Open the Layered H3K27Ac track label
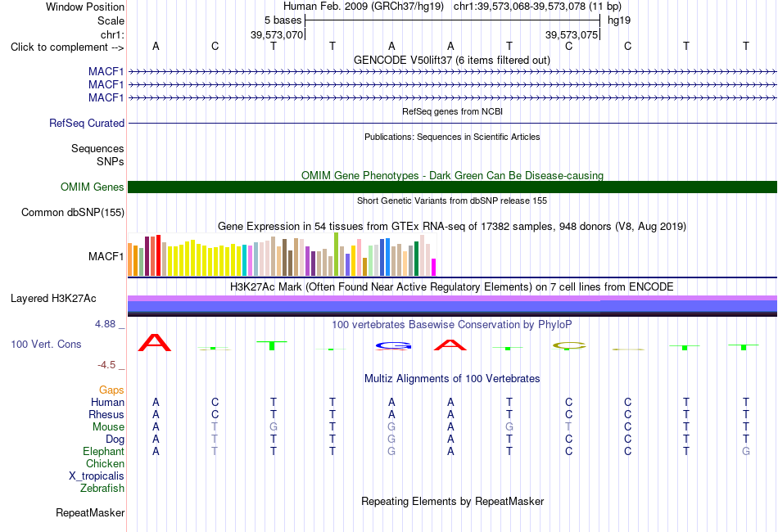Screen dimensions: 778x532 tap(53, 299)
